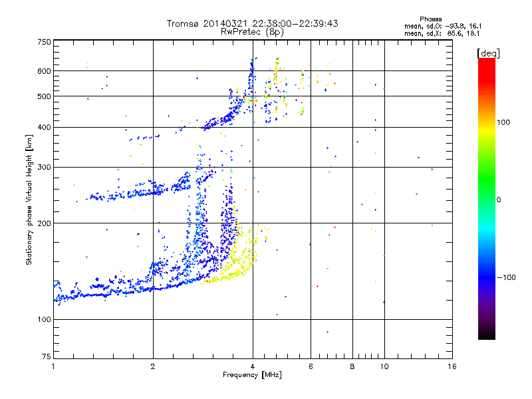Click the '600' y-axis tick label

click(x=44, y=71)
